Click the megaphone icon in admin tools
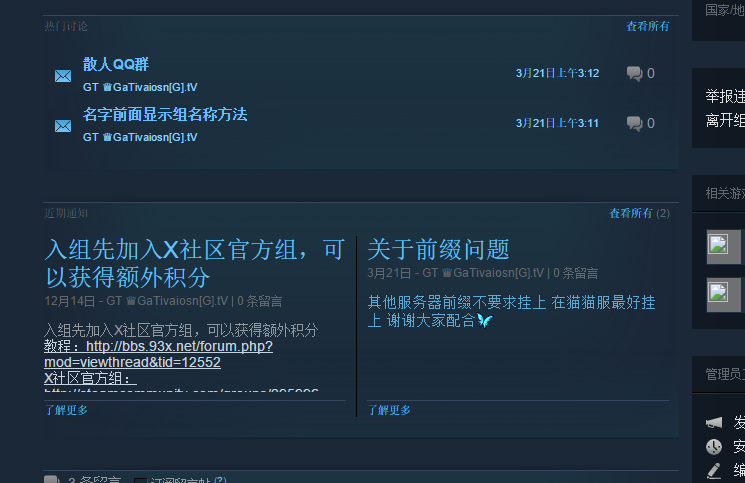The width and height of the screenshot is (745, 483). tap(714, 422)
